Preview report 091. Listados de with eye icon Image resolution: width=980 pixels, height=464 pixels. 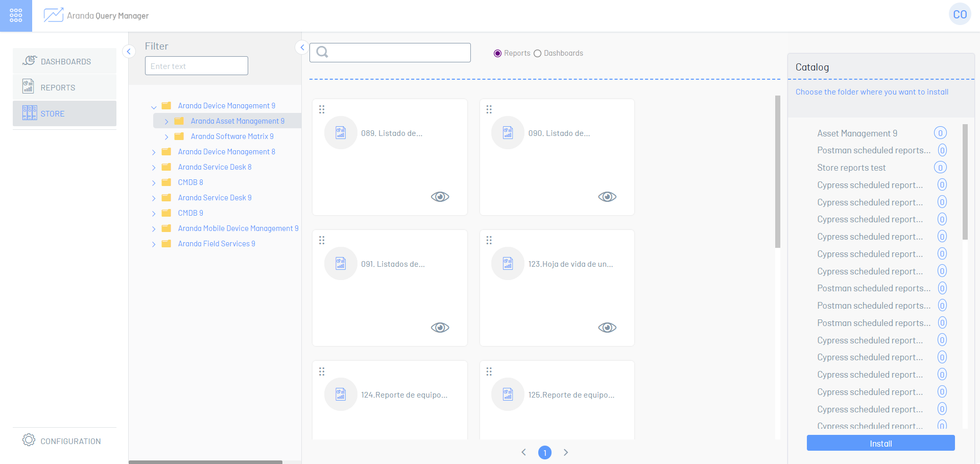click(x=440, y=328)
